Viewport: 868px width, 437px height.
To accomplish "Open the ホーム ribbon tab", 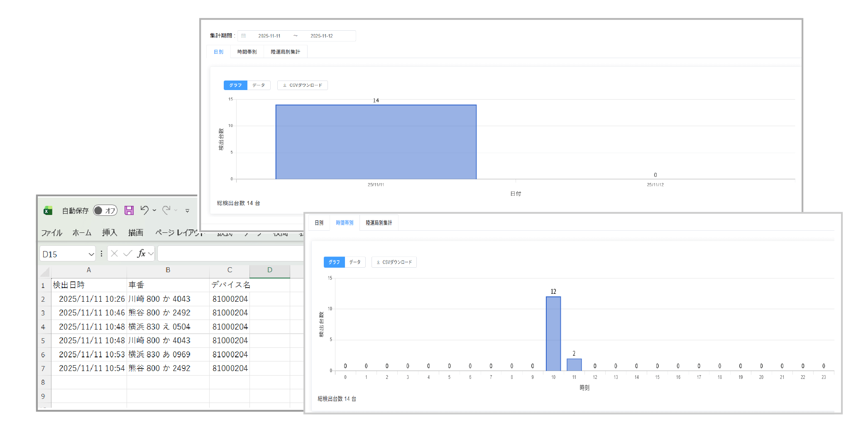I will pos(82,233).
